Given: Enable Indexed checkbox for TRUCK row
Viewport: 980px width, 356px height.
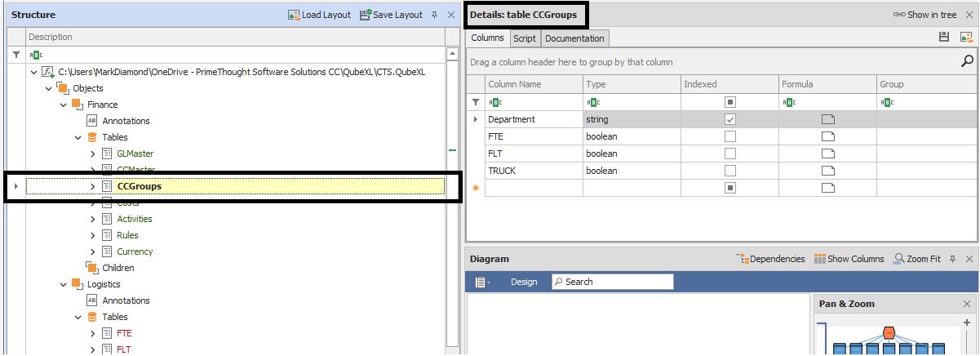Looking at the screenshot, I should tap(730, 171).
